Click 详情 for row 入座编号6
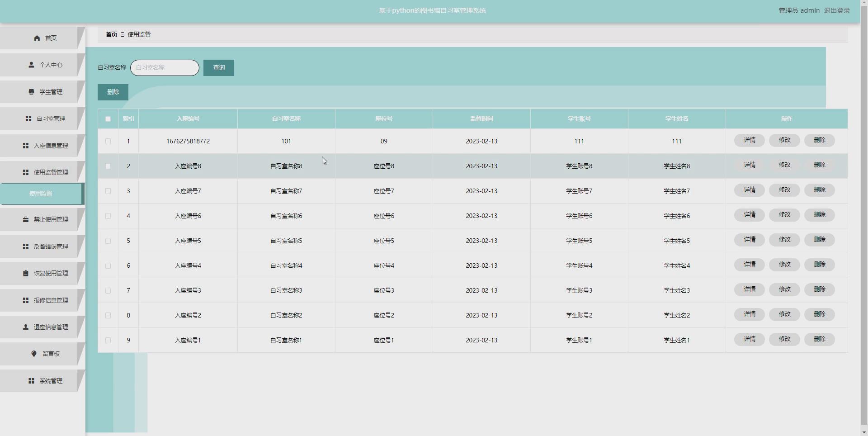 (750, 215)
